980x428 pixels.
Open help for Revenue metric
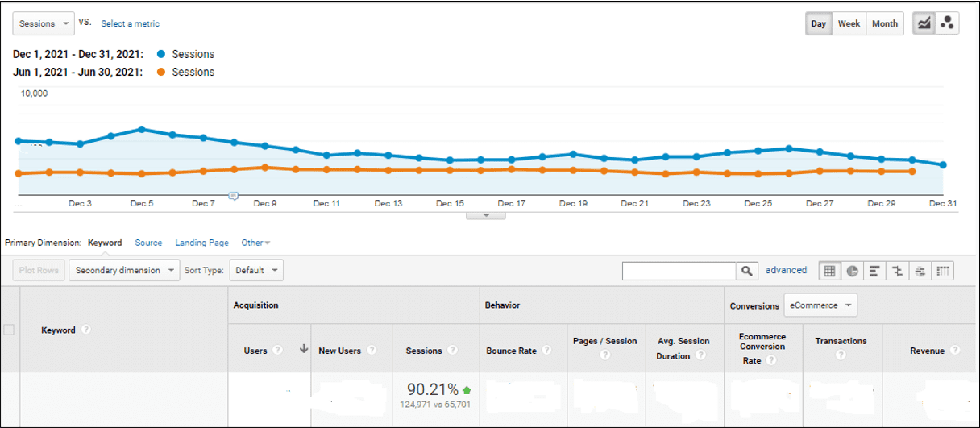click(x=955, y=351)
